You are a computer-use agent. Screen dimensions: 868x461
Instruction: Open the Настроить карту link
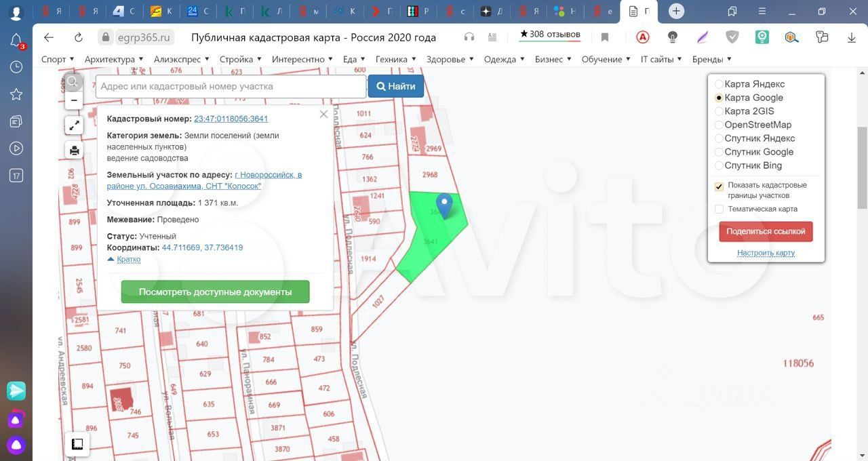[766, 253]
